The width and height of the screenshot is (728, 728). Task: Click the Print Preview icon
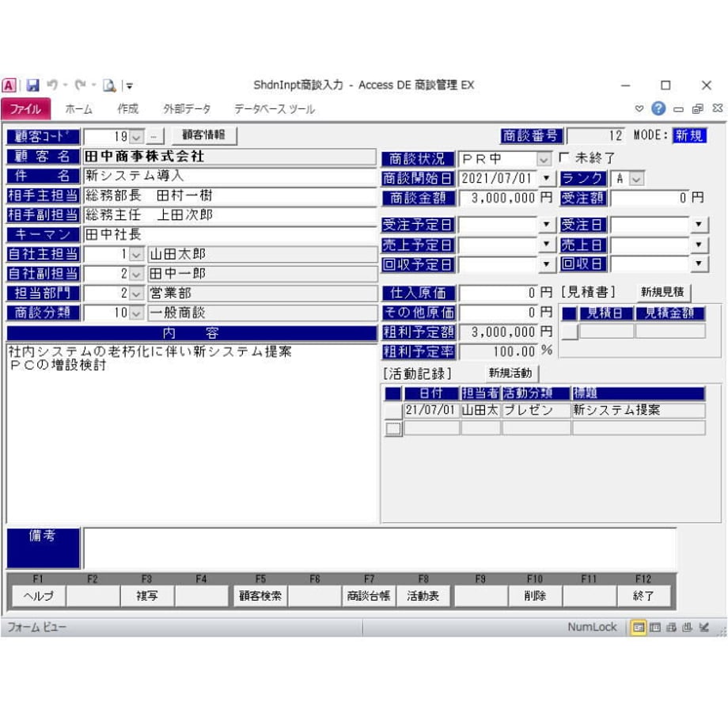(109, 85)
